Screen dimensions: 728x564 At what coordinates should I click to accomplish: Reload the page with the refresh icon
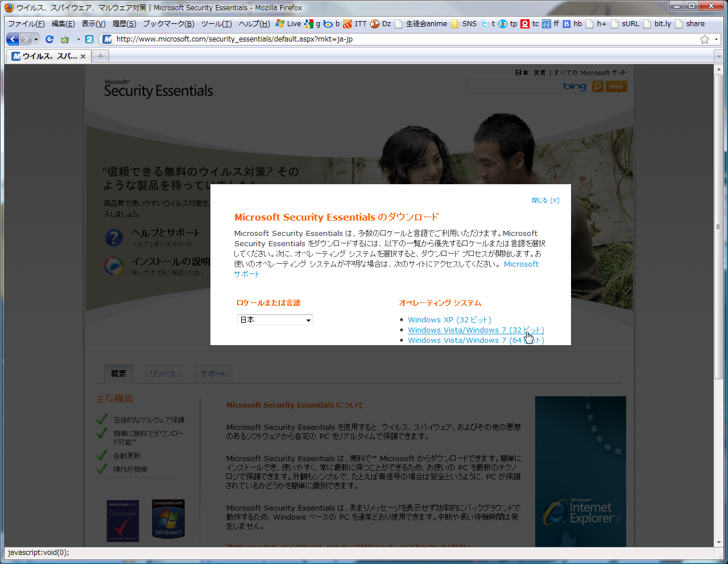pyautogui.click(x=49, y=39)
